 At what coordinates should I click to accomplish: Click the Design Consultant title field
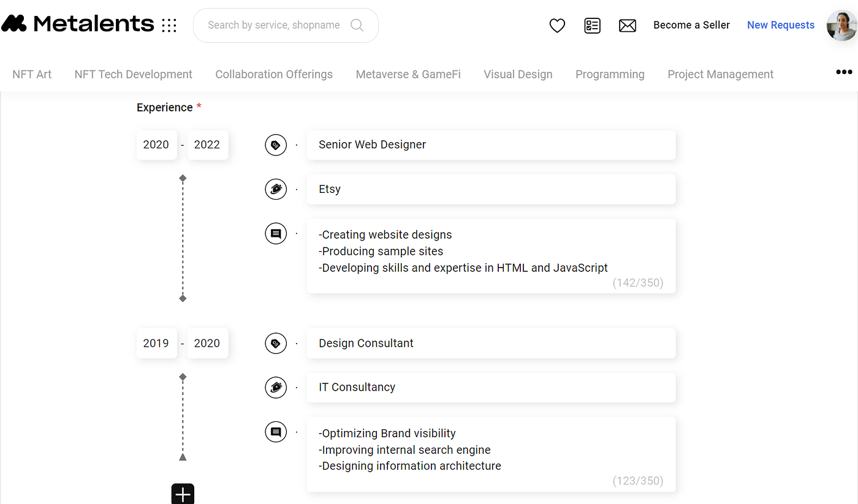[x=490, y=344]
